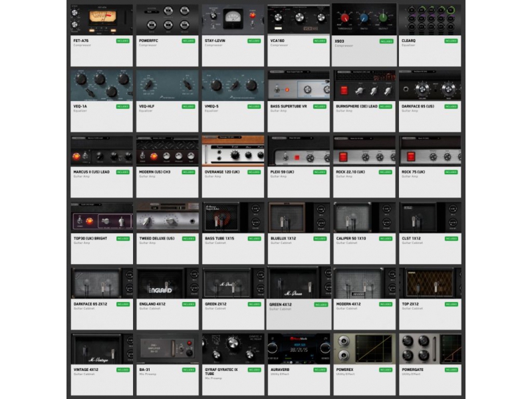This screenshot has height=399, width=532.
Task: Open the Marcus II (US) Lead amp thumbnail
Action: [102, 152]
